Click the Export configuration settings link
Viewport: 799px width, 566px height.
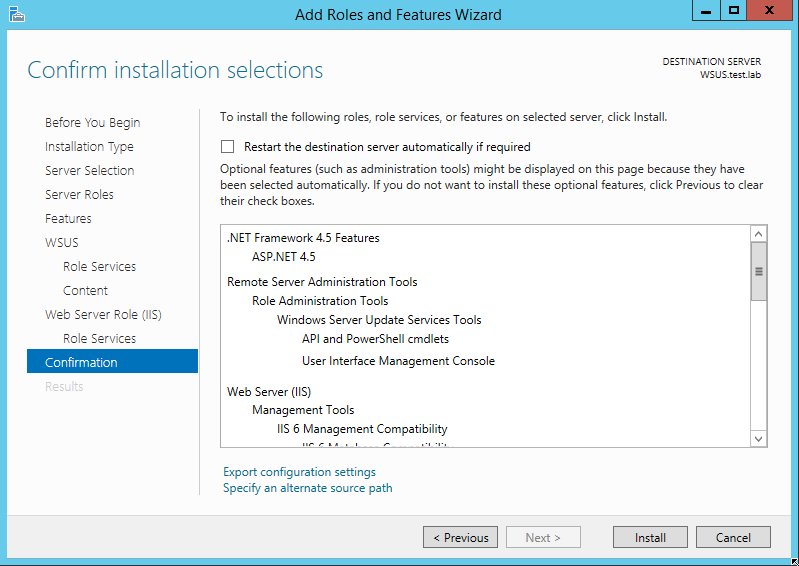click(x=299, y=472)
